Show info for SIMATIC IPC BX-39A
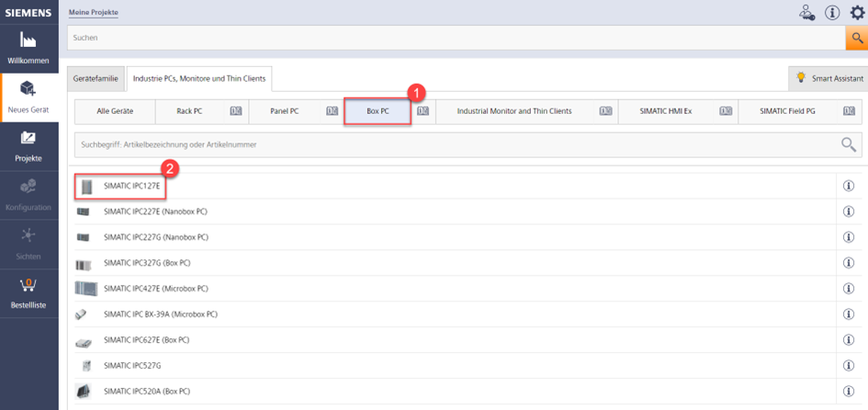Screen dimensions: 868x410 click(x=848, y=314)
